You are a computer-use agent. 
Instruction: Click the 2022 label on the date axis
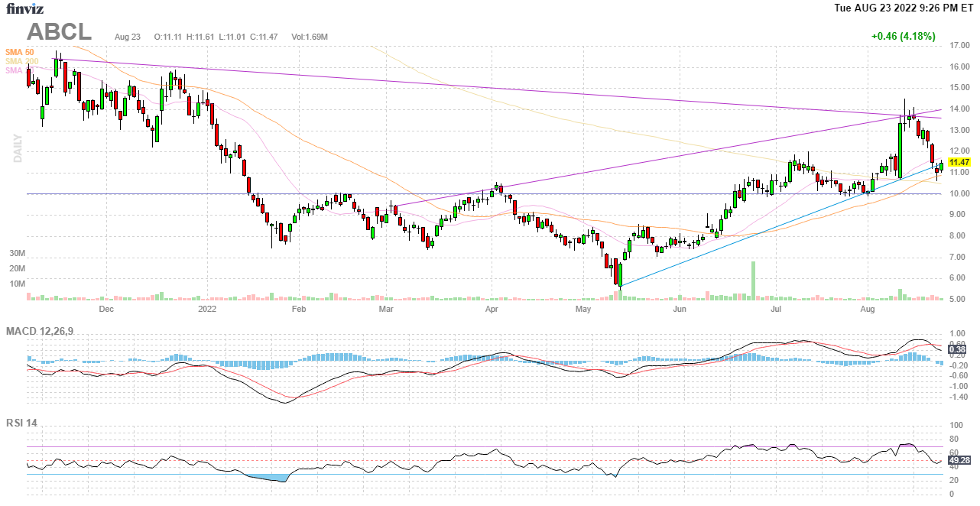(x=207, y=310)
